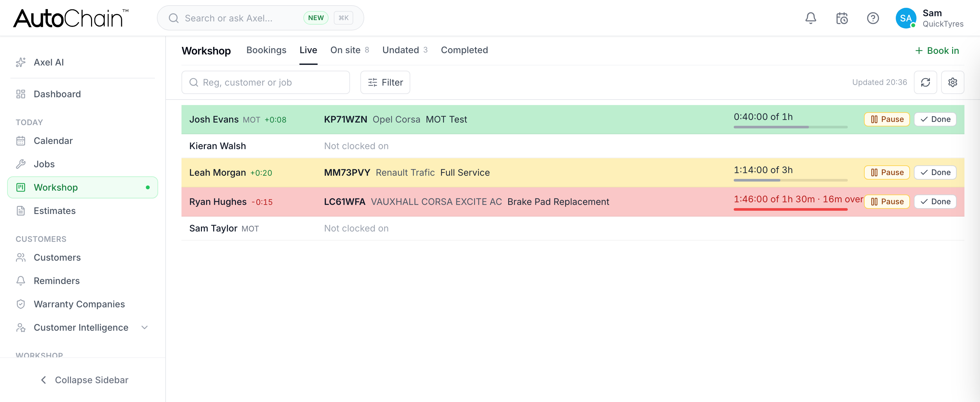The image size is (980, 402).
Task: Open Estimates in sidebar
Action: [x=83, y=211]
